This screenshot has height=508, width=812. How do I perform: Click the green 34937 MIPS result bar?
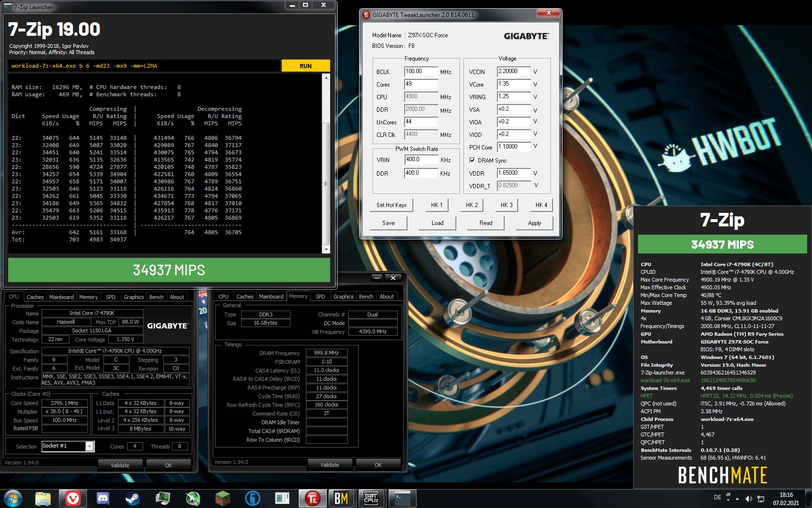pyautogui.click(x=169, y=270)
